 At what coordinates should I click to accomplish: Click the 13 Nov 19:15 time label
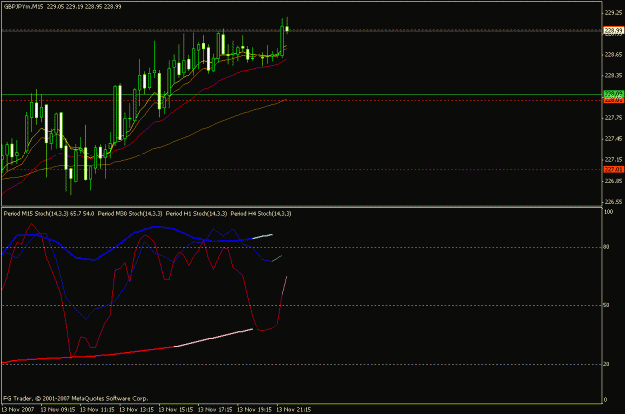[x=254, y=410]
